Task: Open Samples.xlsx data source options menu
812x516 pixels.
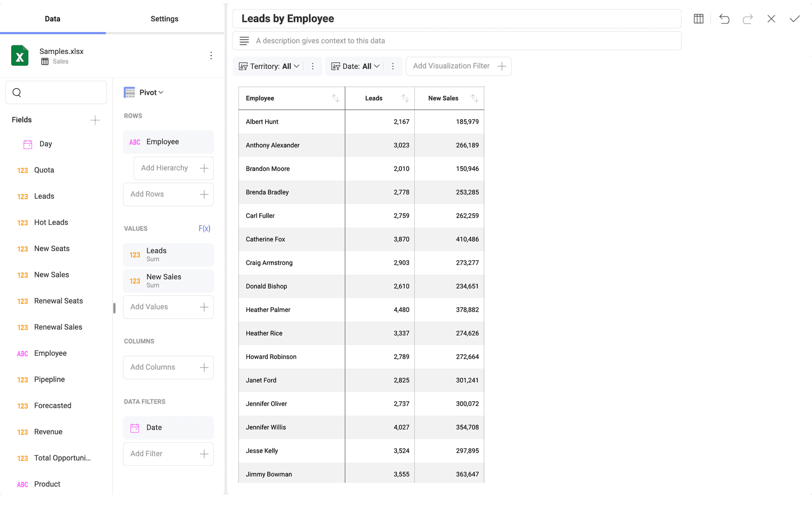Action: (211, 56)
